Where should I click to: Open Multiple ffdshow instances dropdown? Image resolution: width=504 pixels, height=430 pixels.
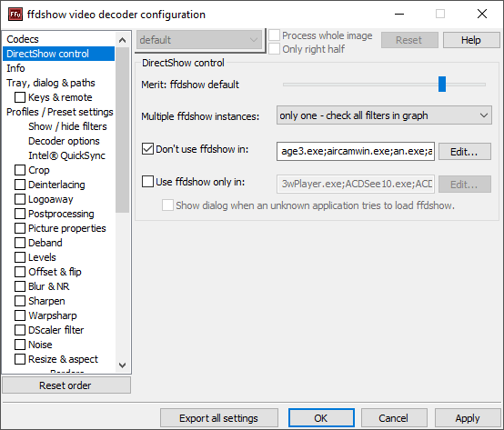click(x=384, y=115)
